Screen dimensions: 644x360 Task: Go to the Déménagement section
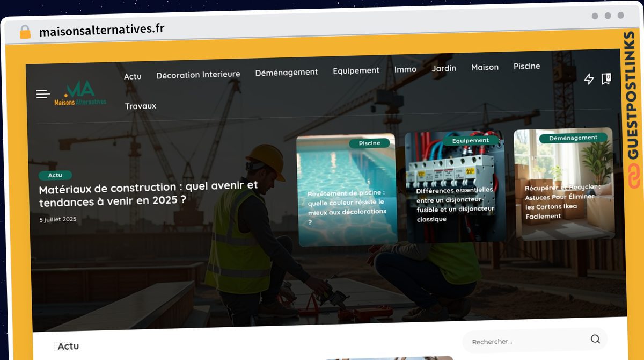click(x=286, y=72)
